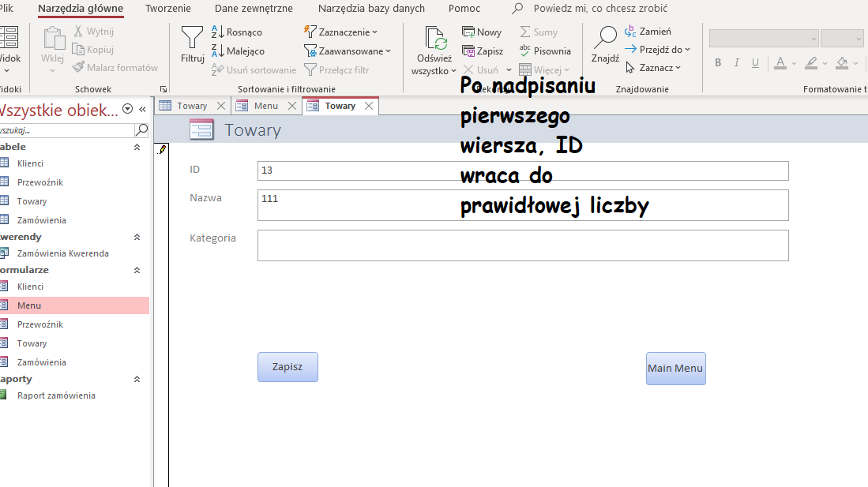The height and width of the screenshot is (487, 868).
Task: Open Raport zamówienia report
Action: coord(56,395)
